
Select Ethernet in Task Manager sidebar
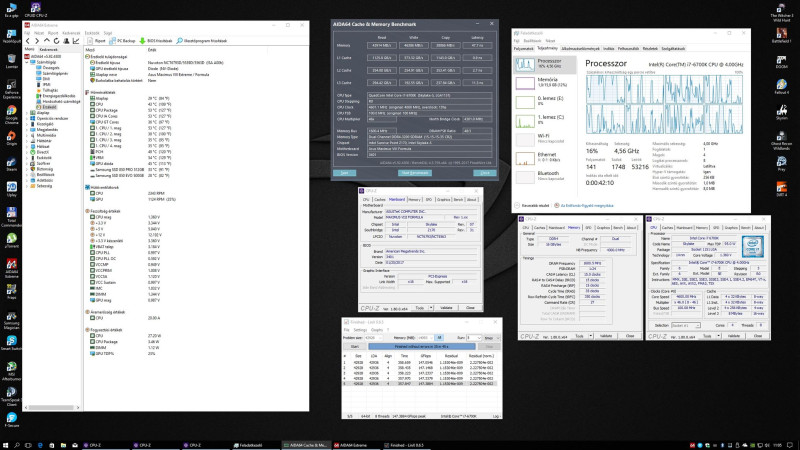click(544, 158)
